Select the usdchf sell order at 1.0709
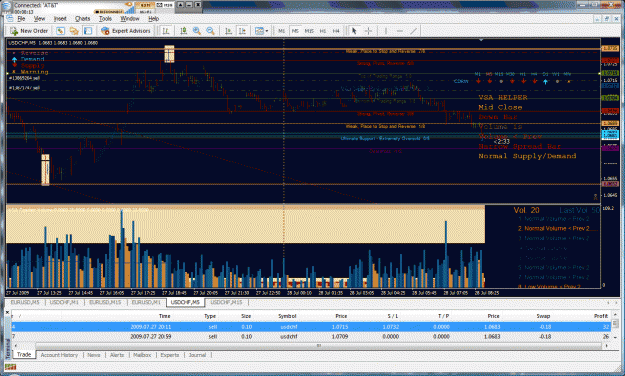 [310, 337]
